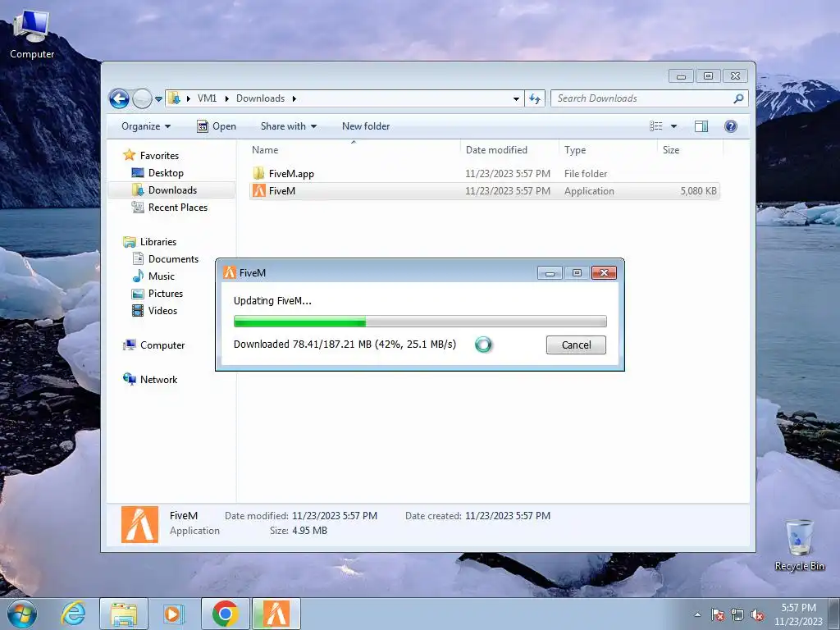
Task: Open the view options dropdown arrow
Action: 674,126
